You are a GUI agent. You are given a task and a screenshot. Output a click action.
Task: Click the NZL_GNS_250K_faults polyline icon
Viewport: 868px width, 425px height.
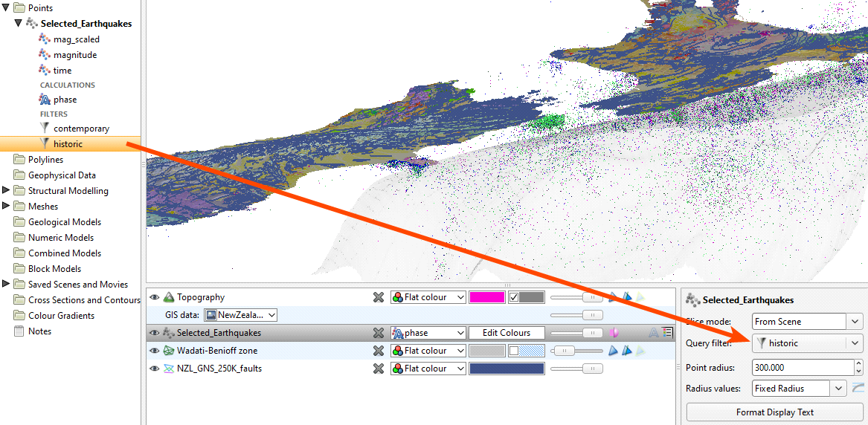tap(169, 368)
